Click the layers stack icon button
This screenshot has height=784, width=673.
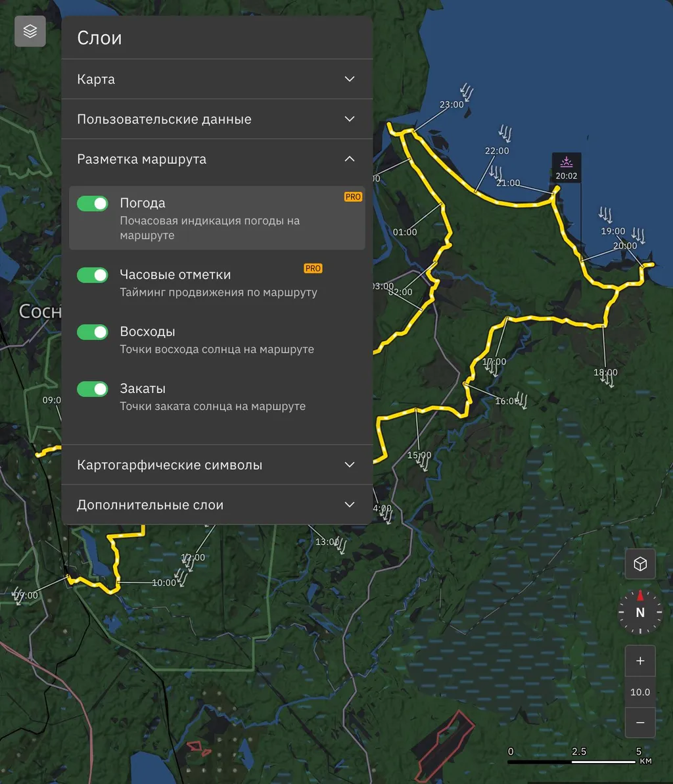[x=30, y=31]
